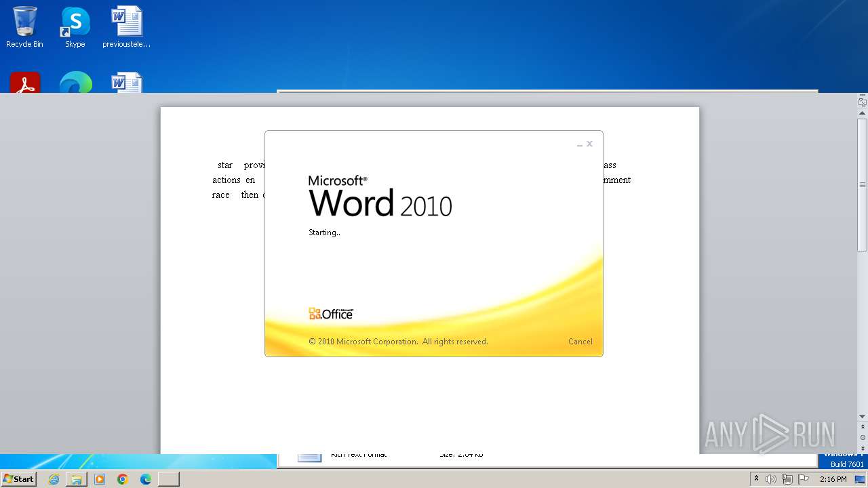Click the word "actions" in the document
This screenshot has width=868, height=488.
[x=226, y=180]
